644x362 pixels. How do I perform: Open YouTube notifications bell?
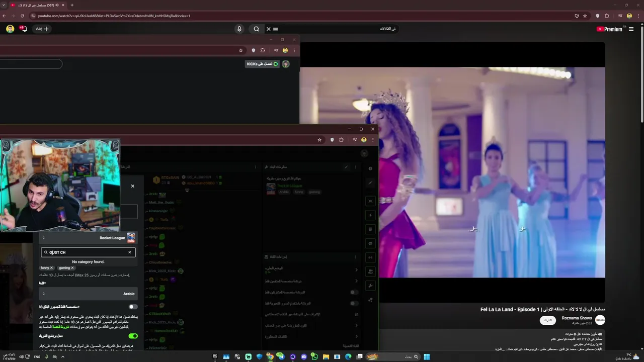(23, 29)
